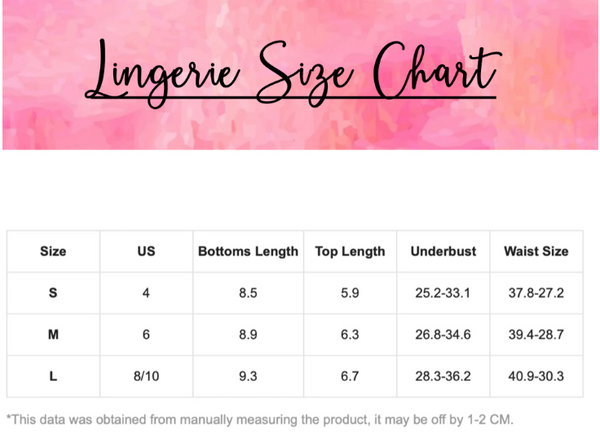The image size is (600, 442).
Task: Click the 6.3 top length cell
Action: pos(350,334)
